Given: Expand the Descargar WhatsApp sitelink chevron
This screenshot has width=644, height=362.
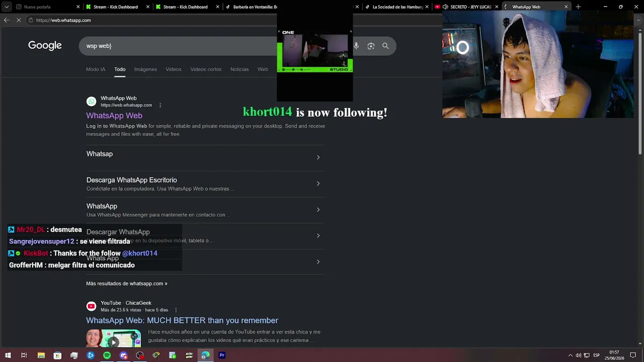Looking at the screenshot, I should (x=318, y=236).
